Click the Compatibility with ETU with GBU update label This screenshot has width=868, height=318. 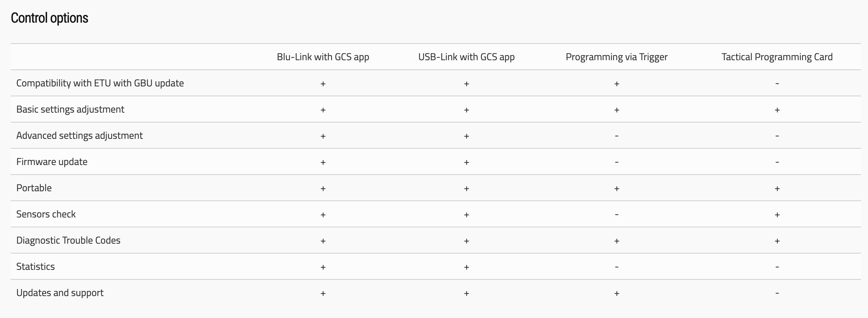(100, 83)
